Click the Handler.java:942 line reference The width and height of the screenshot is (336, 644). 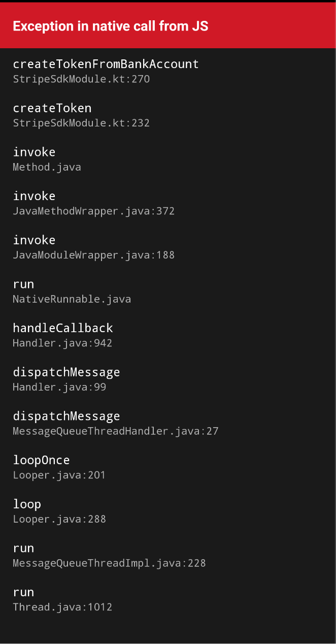(61, 343)
